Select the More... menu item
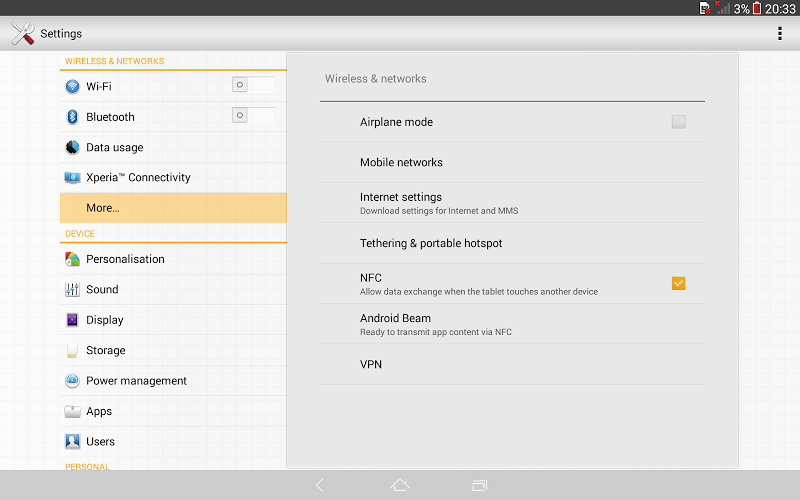Image resolution: width=800 pixels, height=500 pixels. [x=173, y=208]
